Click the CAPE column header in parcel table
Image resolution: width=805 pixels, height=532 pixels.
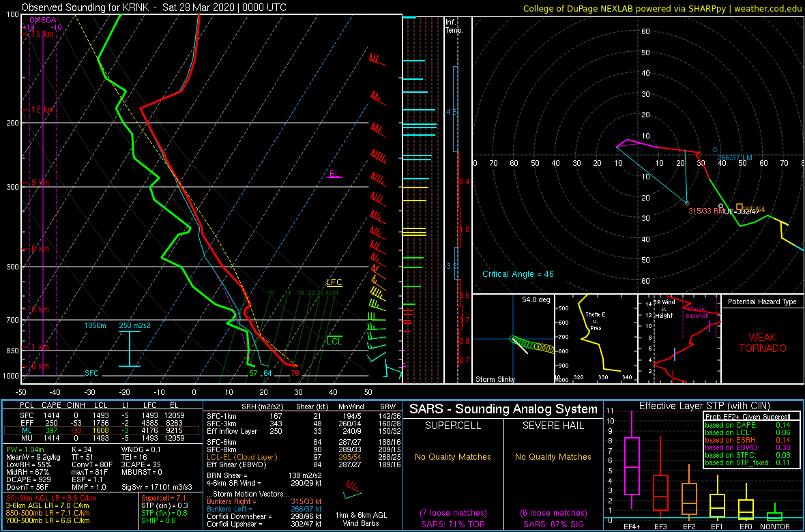pyautogui.click(x=50, y=405)
